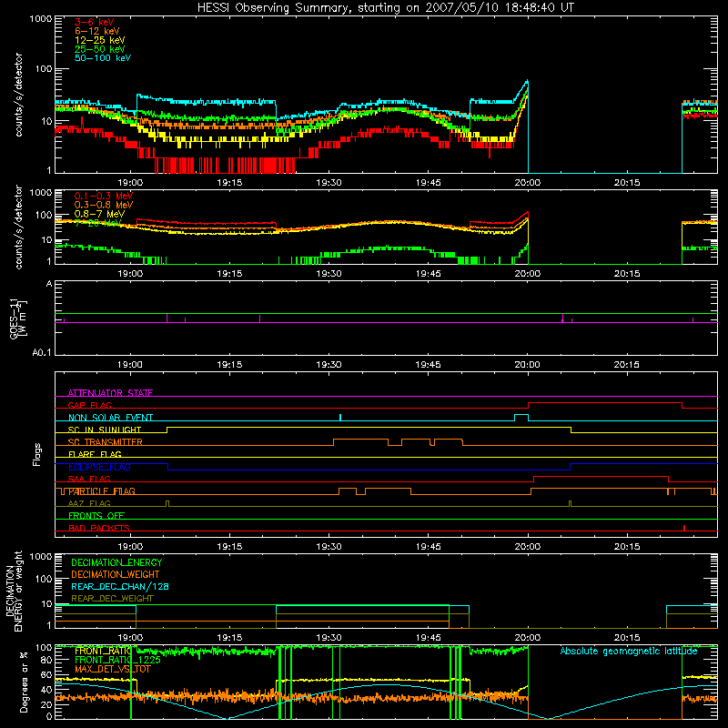Click the HESSI Observing Summary title
This screenshot has height=728, width=728.
[x=385, y=8]
